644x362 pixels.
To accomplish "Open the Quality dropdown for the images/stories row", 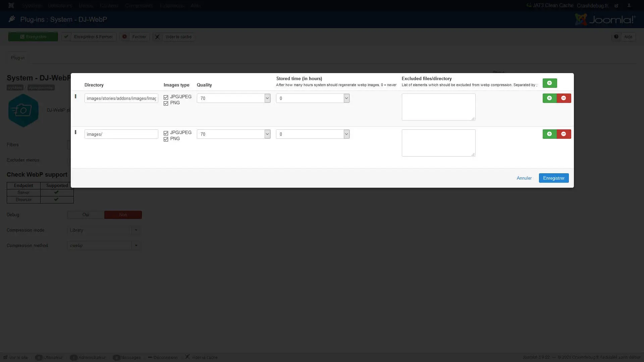I will coord(233,98).
